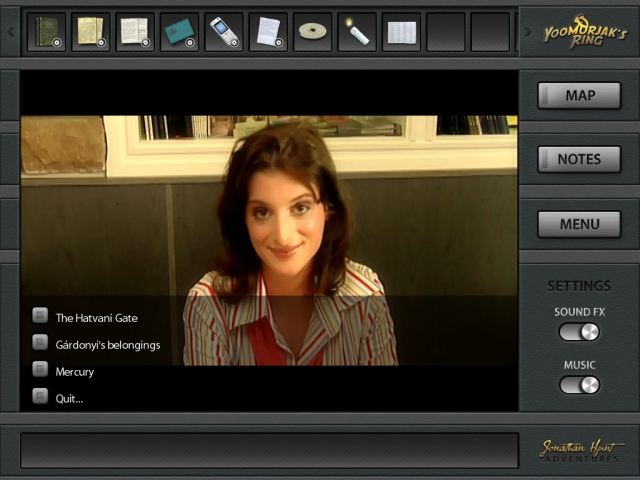Pick the CD disc inventory item
Image resolution: width=640 pixels, height=480 pixels.
click(313, 31)
